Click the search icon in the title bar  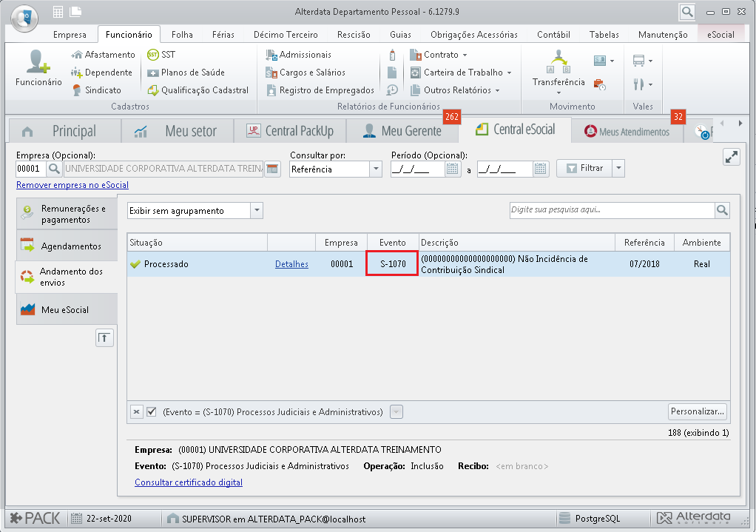tap(687, 12)
